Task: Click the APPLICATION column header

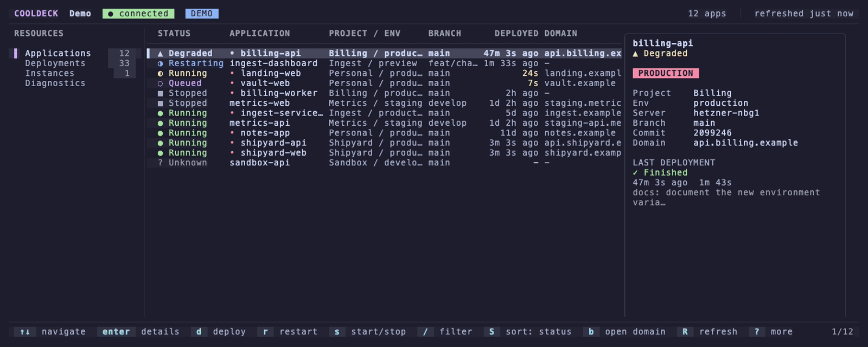Action: [260, 34]
